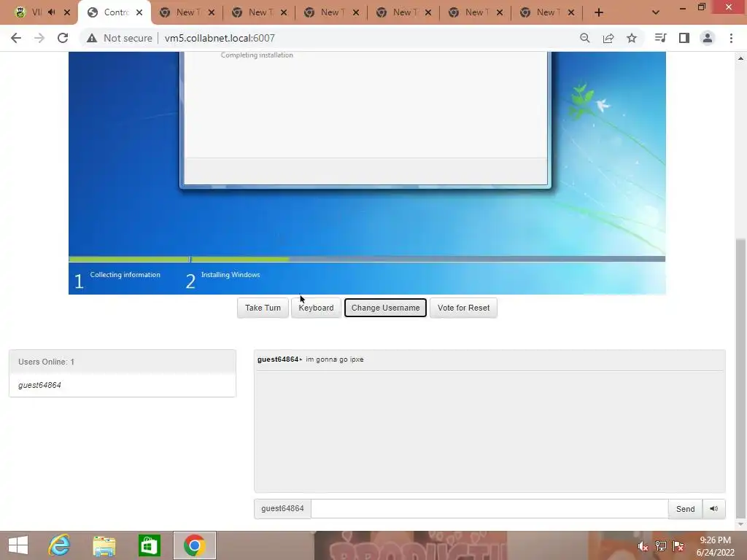
Task: Click the scrollbar up arrow
Action: [x=740, y=58]
